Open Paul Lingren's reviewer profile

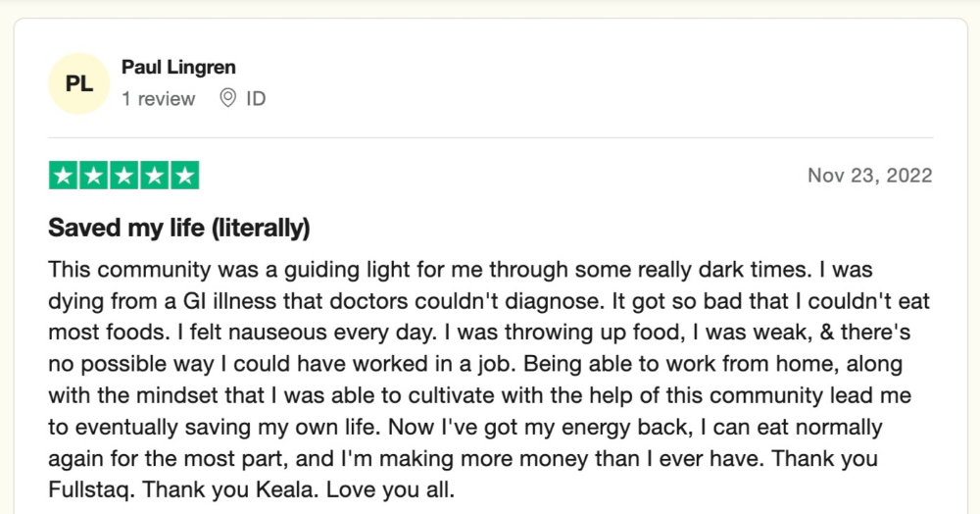click(178, 67)
